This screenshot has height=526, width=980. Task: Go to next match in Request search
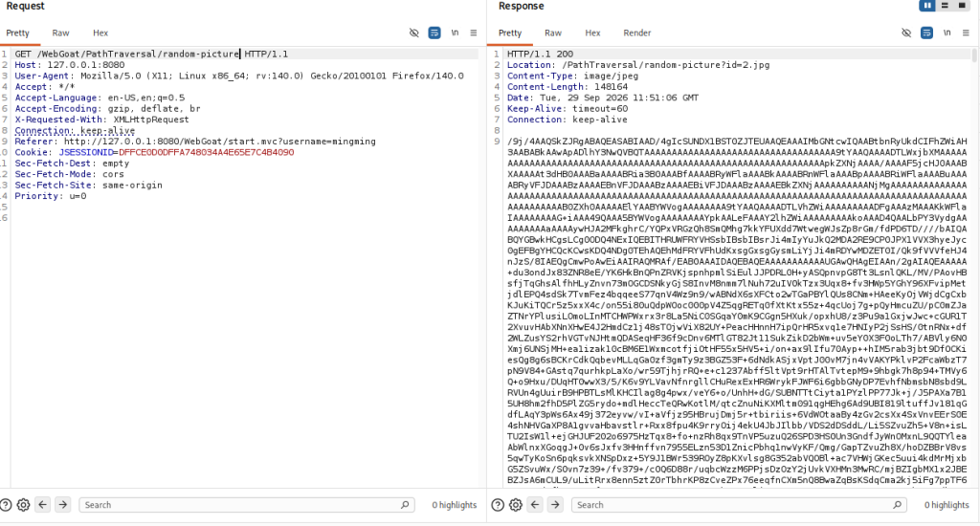pyautogui.click(x=63, y=504)
